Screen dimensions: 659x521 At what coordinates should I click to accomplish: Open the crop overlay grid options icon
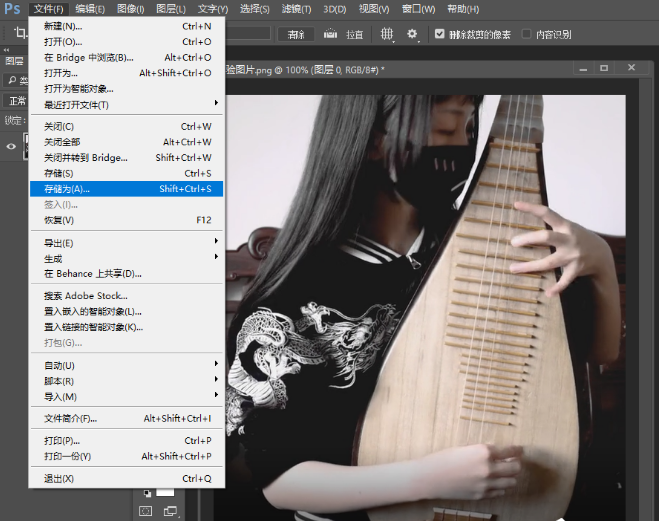point(387,34)
